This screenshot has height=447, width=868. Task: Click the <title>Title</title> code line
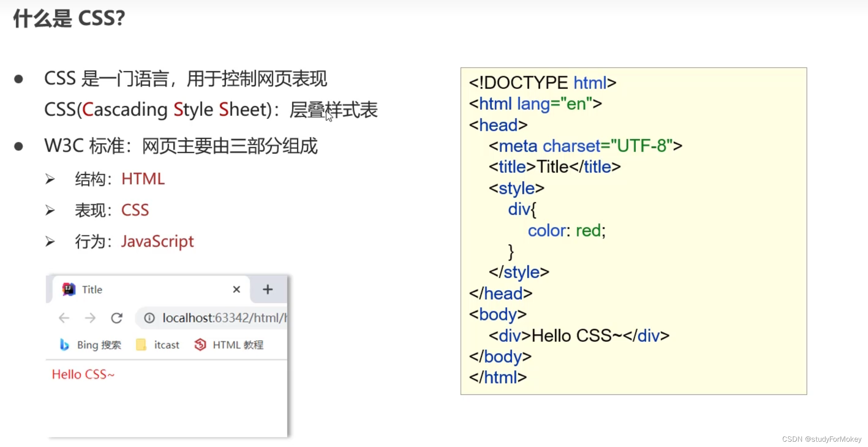(x=555, y=167)
